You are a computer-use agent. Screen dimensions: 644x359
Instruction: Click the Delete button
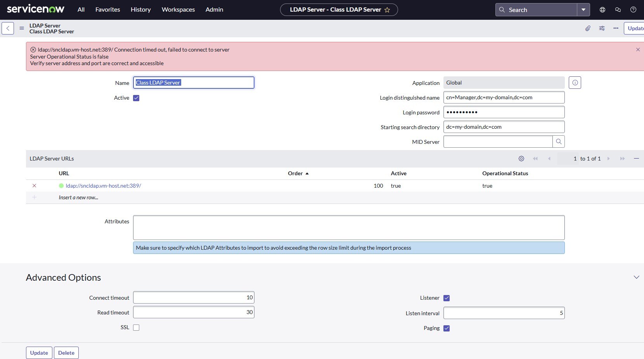[x=66, y=353]
